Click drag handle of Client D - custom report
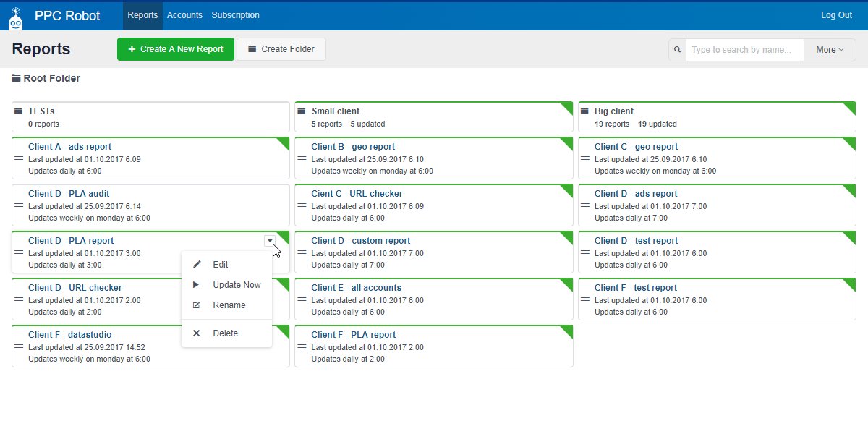 [302, 252]
